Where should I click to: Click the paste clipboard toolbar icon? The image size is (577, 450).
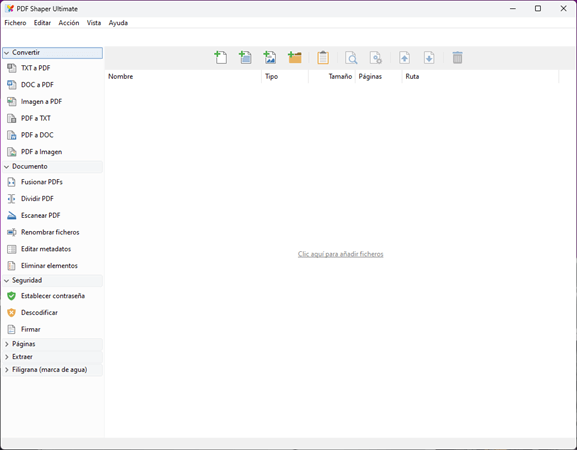click(323, 58)
